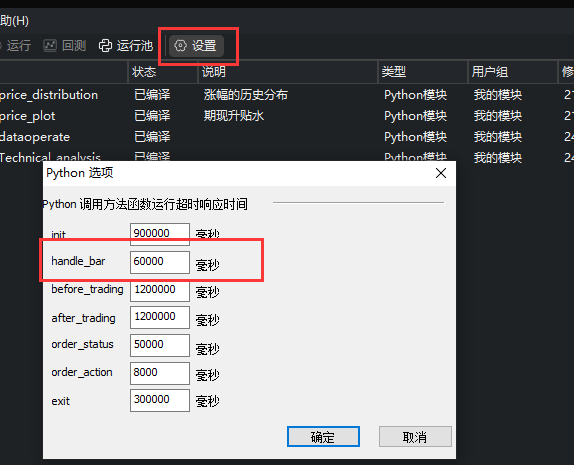The image size is (574, 465).
Task: Click the 运行 run toolbar item
Action: (x=16, y=46)
